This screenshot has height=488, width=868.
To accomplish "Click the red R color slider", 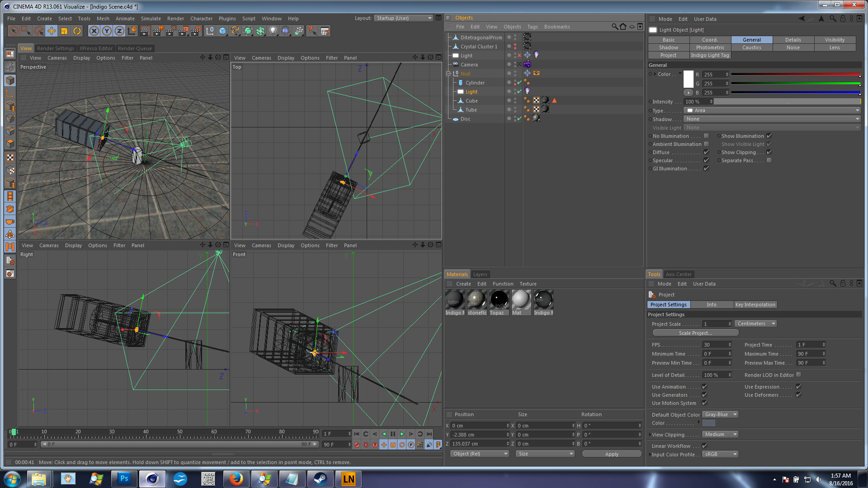I will 795,75.
